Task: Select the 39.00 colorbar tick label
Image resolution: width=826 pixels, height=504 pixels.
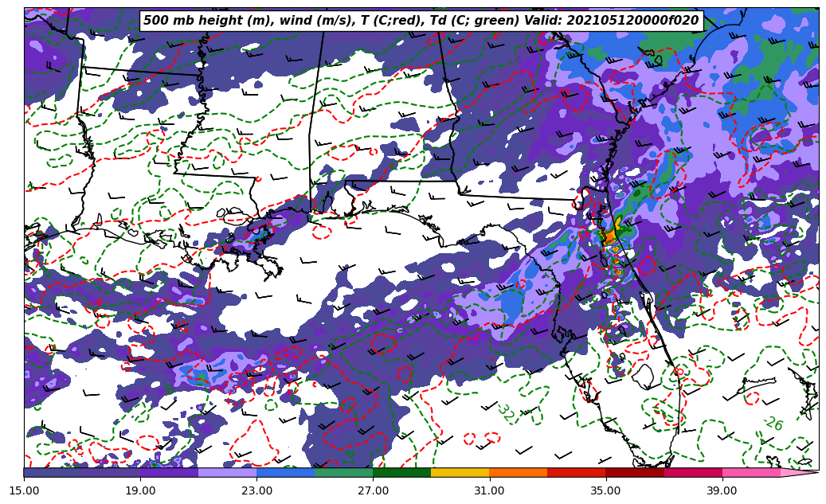Action: click(x=722, y=490)
